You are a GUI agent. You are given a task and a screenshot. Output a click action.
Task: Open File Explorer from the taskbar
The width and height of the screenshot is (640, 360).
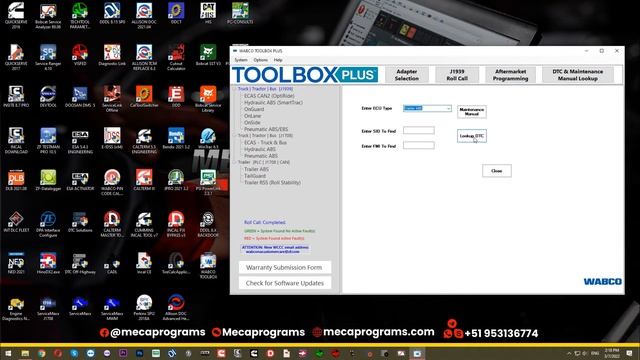[x=25, y=353]
